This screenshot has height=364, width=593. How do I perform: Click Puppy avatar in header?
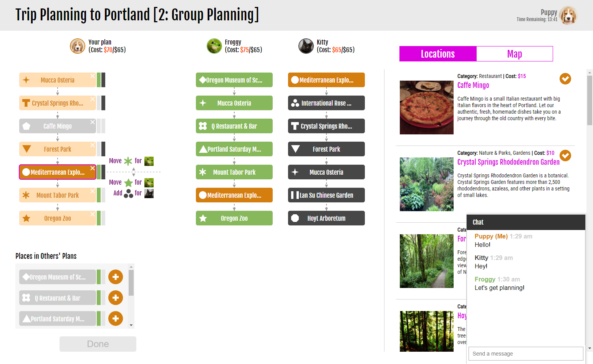(568, 16)
